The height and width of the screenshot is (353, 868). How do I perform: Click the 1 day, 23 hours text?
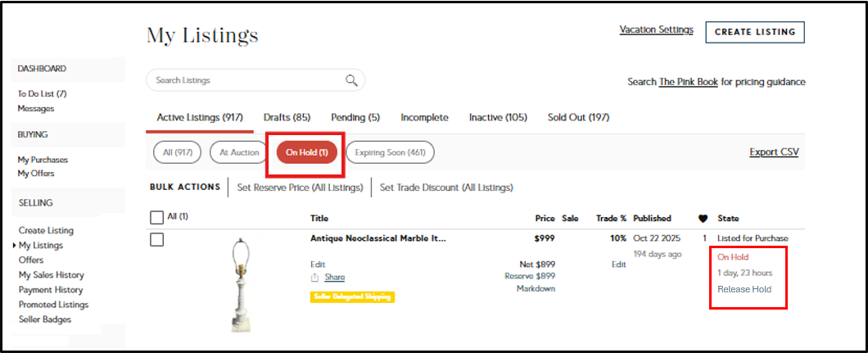[744, 273]
